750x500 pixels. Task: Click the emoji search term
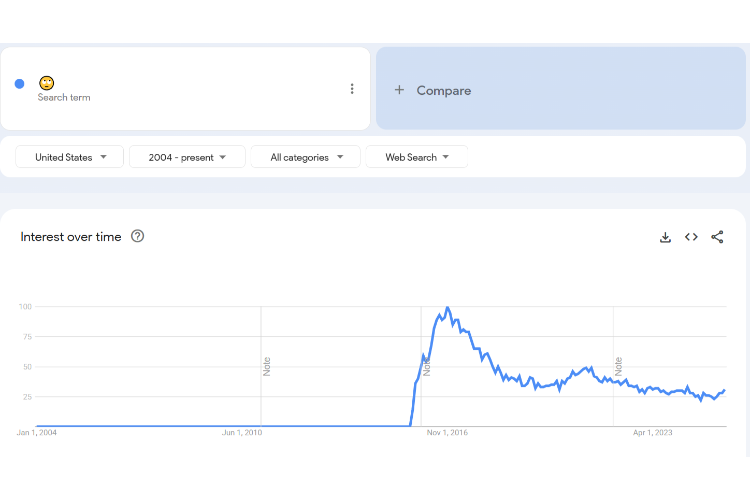tap(47, 83)
